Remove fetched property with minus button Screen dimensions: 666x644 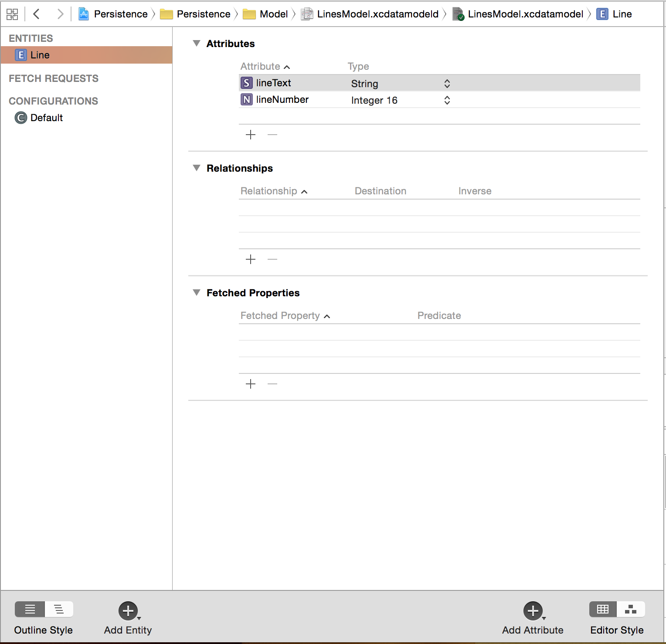(x=272, y=384)
